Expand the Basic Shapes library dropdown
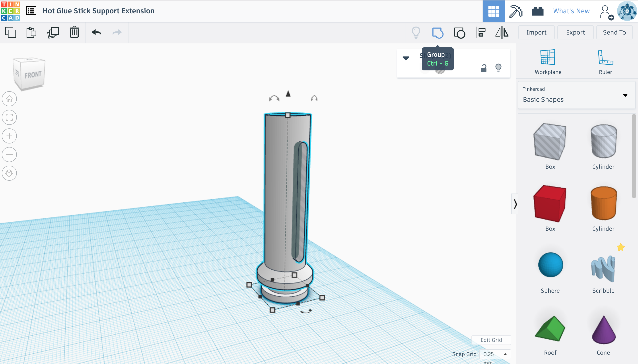Screen dimensions: 638x364 625,95
